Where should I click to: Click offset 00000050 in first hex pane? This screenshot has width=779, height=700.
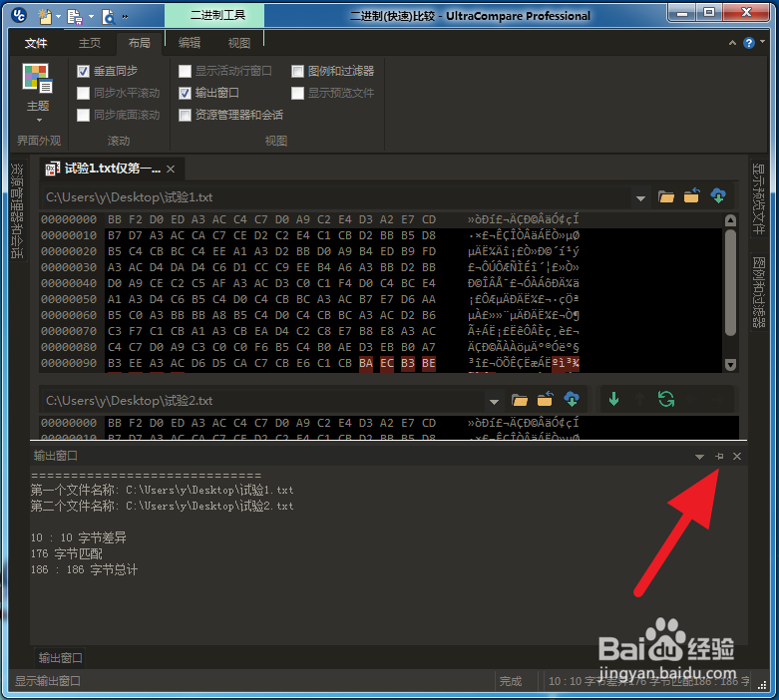[x=69, y=299]
